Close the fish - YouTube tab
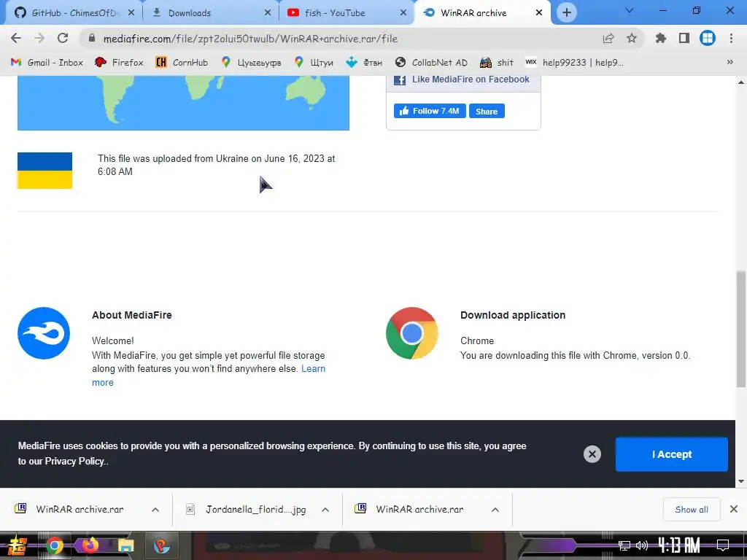Viewport: 747px width, 560px height. [x=403, y=13]
